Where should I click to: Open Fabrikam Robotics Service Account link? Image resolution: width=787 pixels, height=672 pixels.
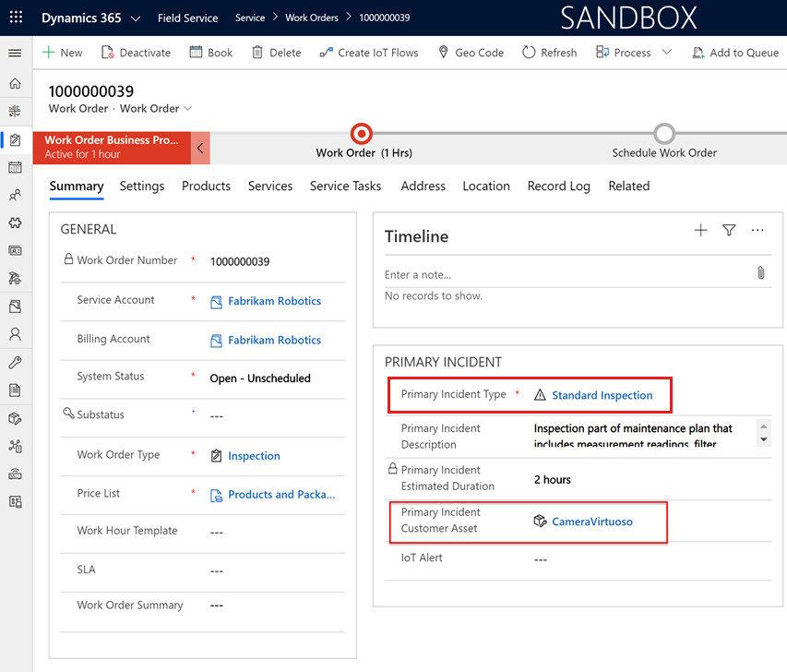click(x=275, y=301)
